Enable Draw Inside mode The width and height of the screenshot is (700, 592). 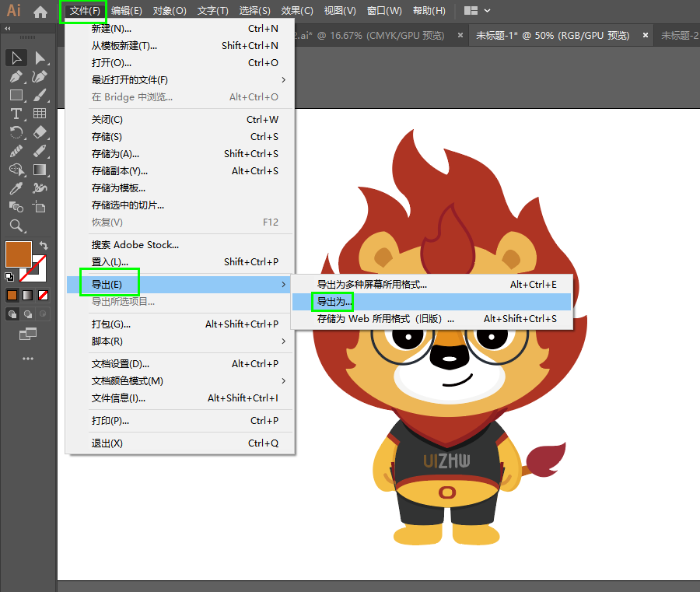coord(43,314)
